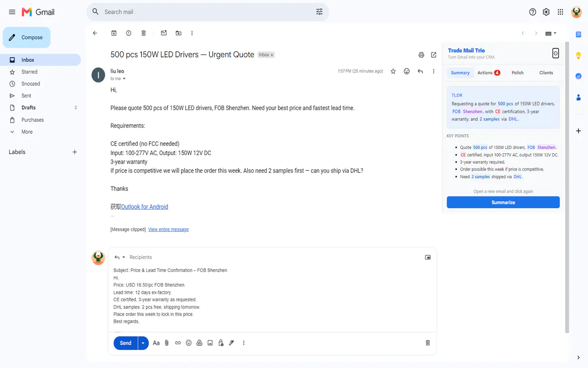Viewport: 588px width, 368px height.
Task: Switch to the Clients tab
Action: click(546, 73)
